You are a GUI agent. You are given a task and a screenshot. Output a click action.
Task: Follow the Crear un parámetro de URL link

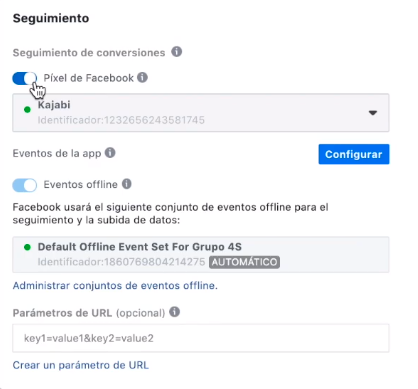coord(81,365)
